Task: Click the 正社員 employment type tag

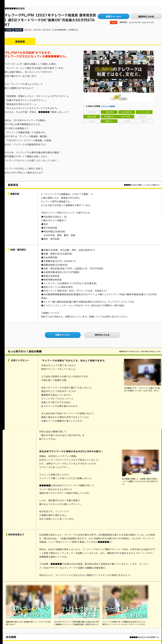Action: pyautogui.click(x=9, y=30)
